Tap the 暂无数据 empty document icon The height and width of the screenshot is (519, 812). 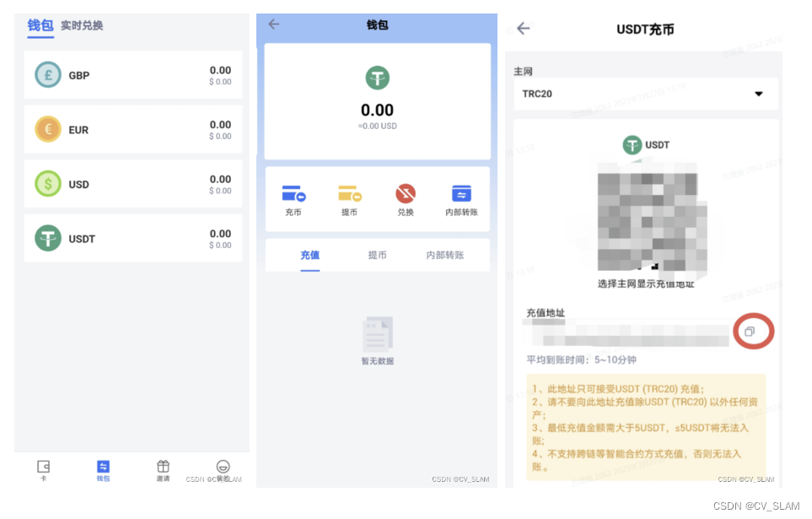pos(378,334)
